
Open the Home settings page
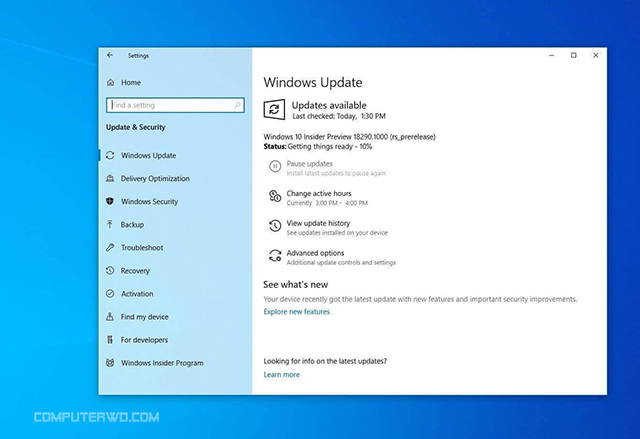click(x=131, y=82)
